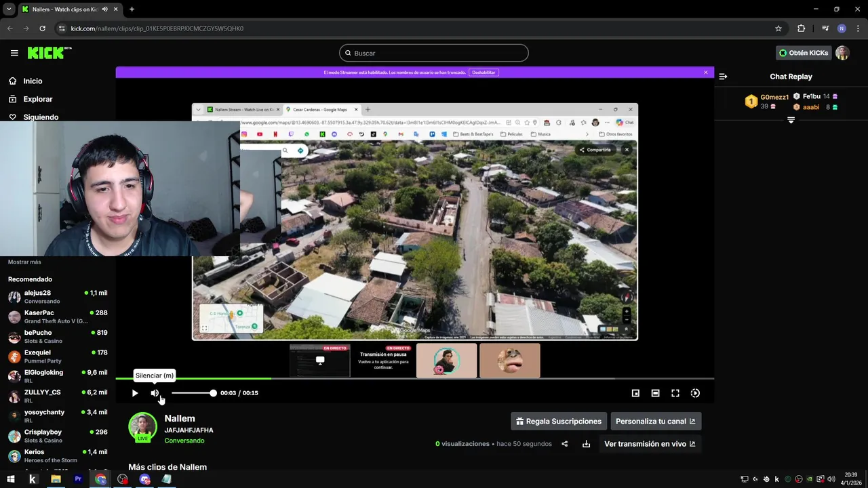The image size is (868, 488).
Task: Open recommended channel ElGlogloking
Action: coord(58,376)
